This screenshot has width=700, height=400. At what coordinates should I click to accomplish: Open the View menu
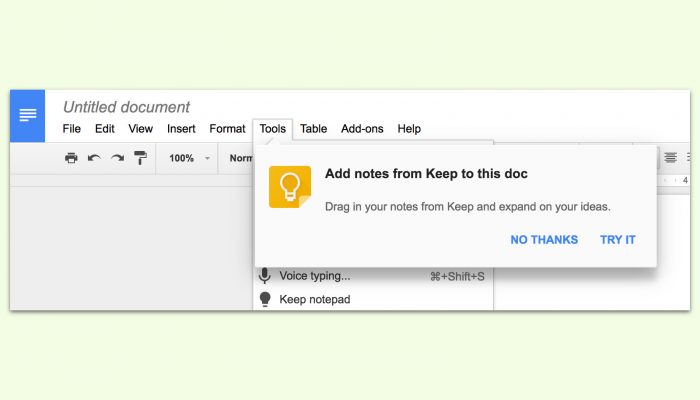click(141, 129)
